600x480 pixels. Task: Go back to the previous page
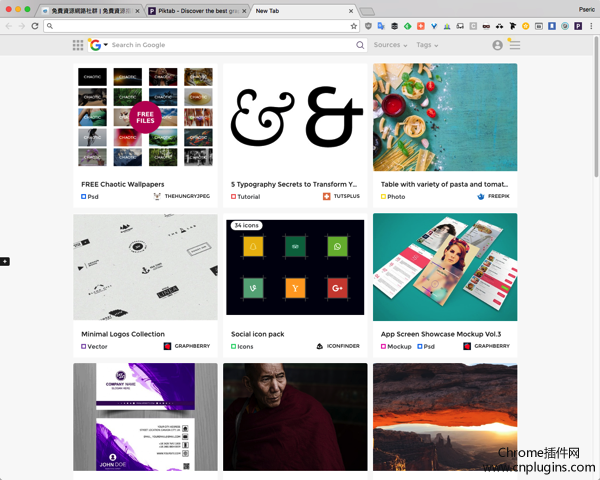pyautogui.click(x=9, y=26)
